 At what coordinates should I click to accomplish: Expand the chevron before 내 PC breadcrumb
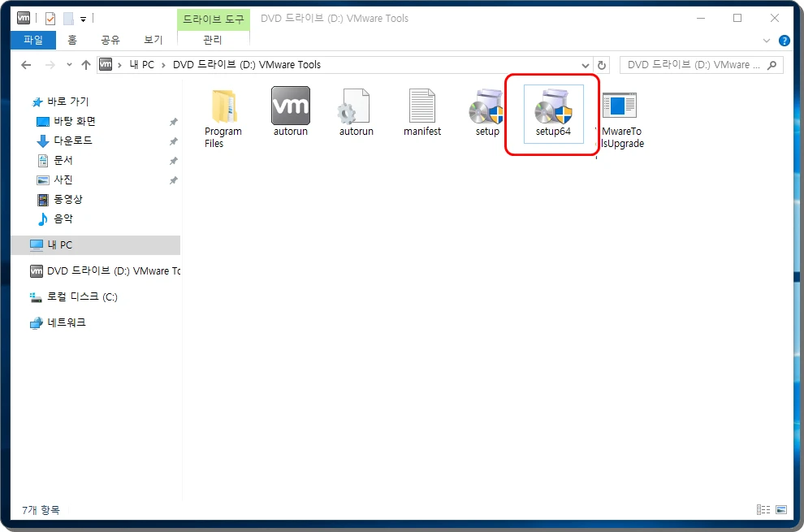coord(119,65)
